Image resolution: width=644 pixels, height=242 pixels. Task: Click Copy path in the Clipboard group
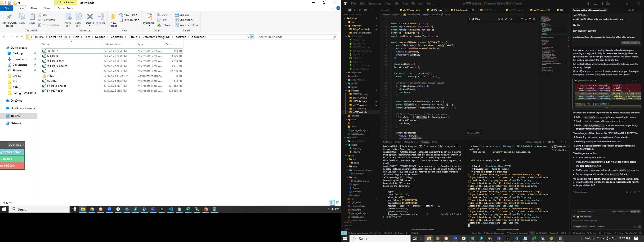(x=46, y=20)
